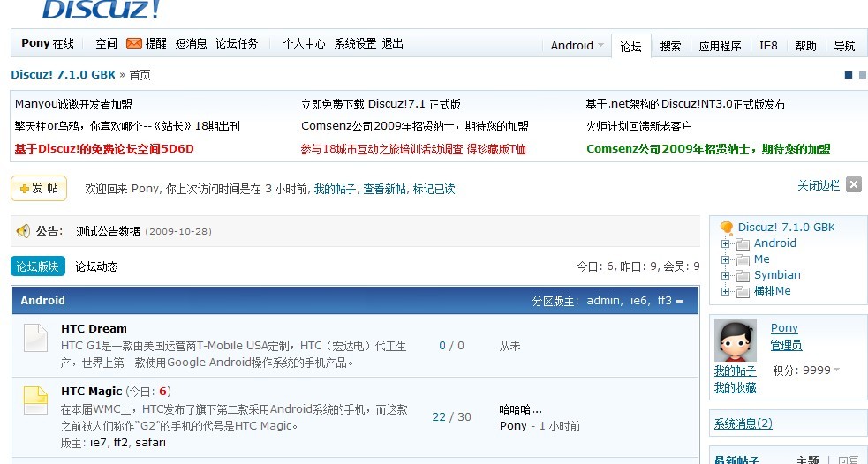Click 退出 to log out

tap(392, 43)
